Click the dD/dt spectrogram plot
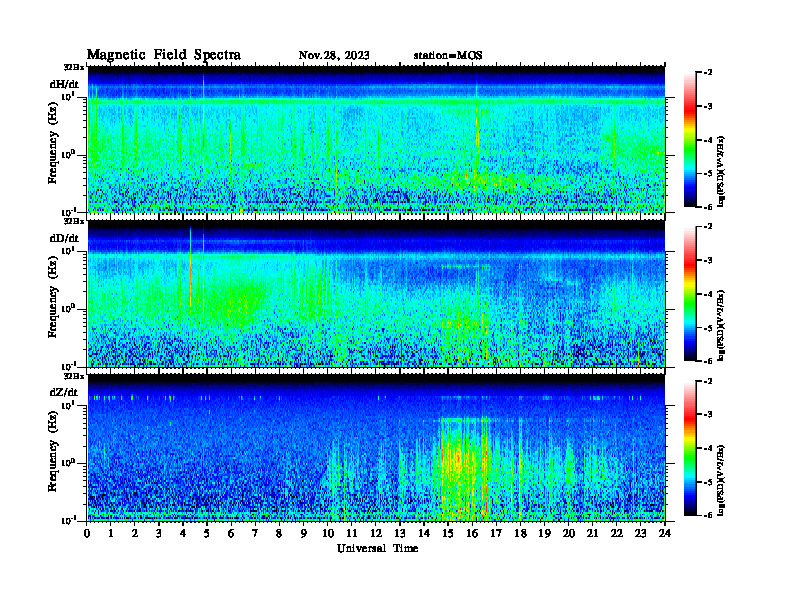792x612 pixels. click(376, 293)
